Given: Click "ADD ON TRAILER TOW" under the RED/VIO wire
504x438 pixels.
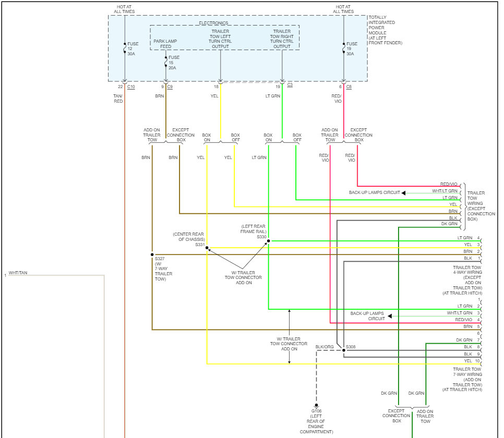Looking at the screenshot, I should [x=330, y=135].
